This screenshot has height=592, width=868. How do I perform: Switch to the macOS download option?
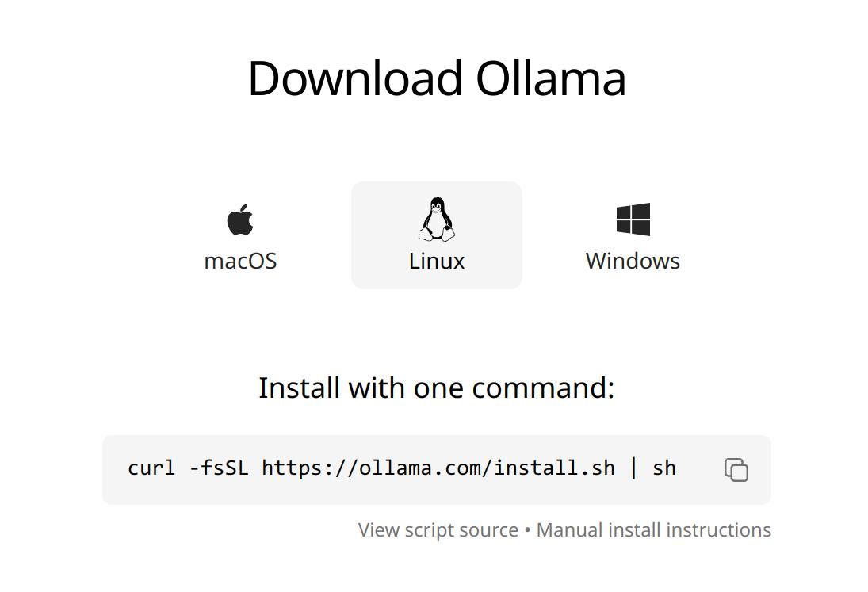click(x=240, y=235)
